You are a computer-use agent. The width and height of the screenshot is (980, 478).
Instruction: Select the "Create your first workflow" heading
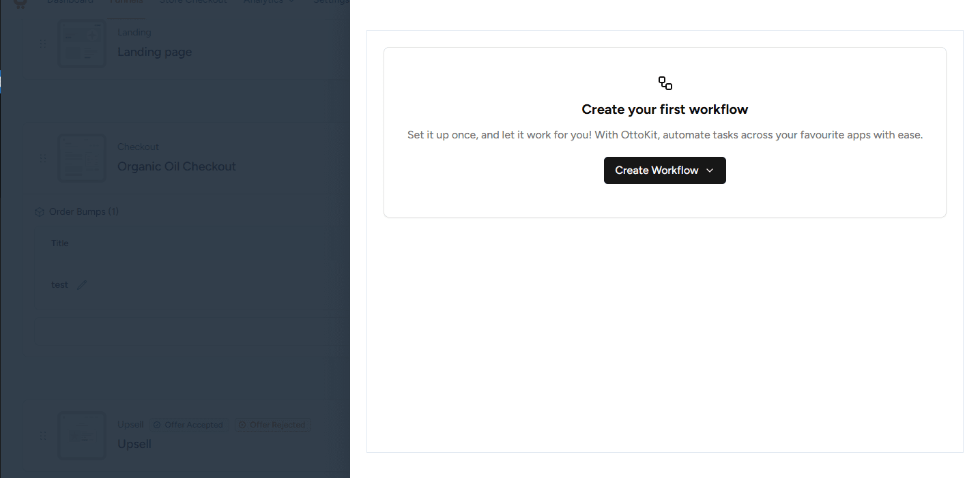click(665, 109)
